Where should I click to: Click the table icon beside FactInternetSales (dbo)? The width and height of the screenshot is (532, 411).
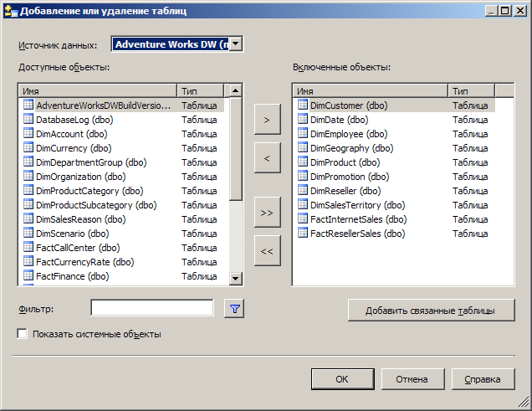pyautogui.click(x=303, y=219)
